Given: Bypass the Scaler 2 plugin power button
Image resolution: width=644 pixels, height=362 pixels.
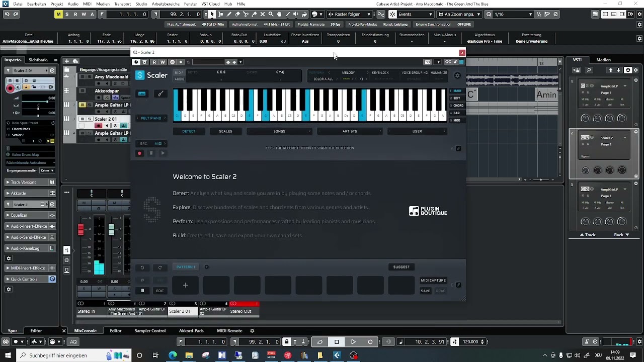Looking at the screenshot, I should 136,62.
